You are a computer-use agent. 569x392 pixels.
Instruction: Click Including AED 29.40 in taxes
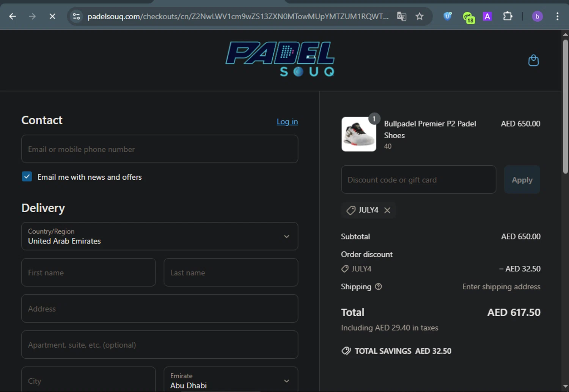click(x=390, y=328)
